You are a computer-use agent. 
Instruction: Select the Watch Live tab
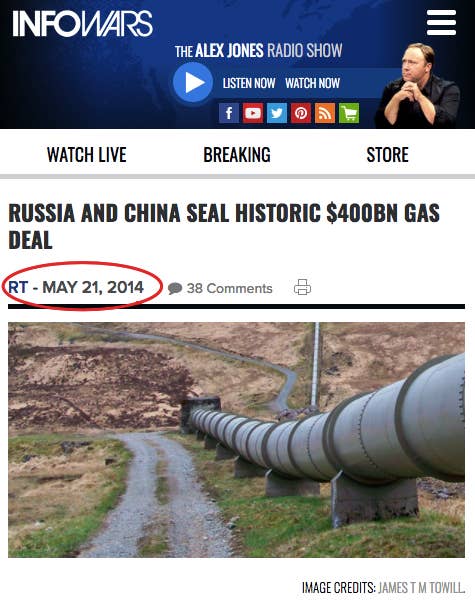tap(87, 155)
